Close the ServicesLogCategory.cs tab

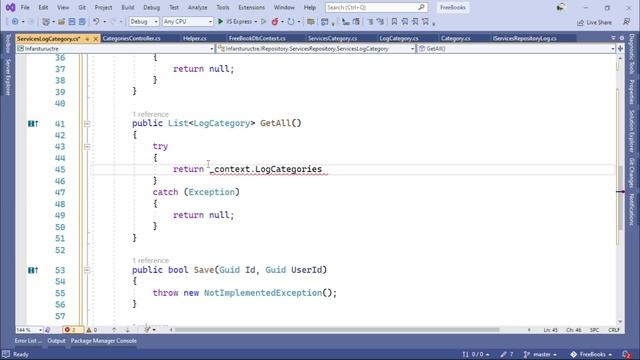click(96, 39)
